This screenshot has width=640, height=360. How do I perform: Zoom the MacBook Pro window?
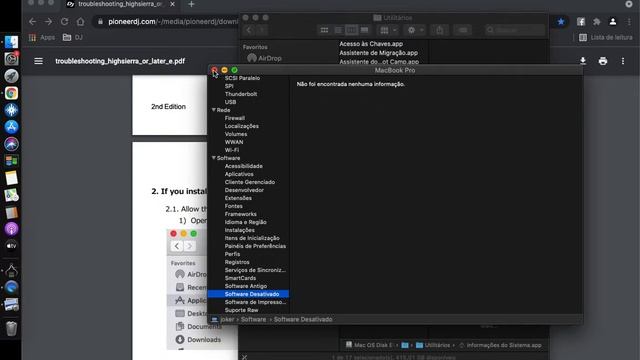234,70
